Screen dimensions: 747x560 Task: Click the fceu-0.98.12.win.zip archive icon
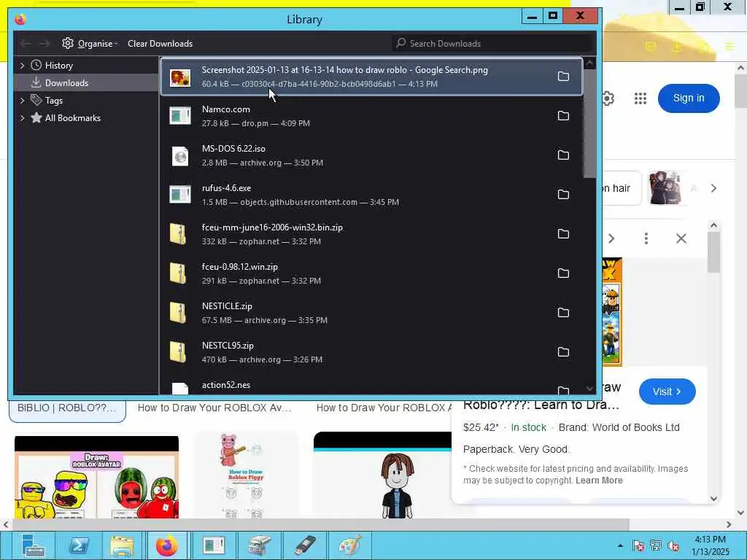click(178, 273)
